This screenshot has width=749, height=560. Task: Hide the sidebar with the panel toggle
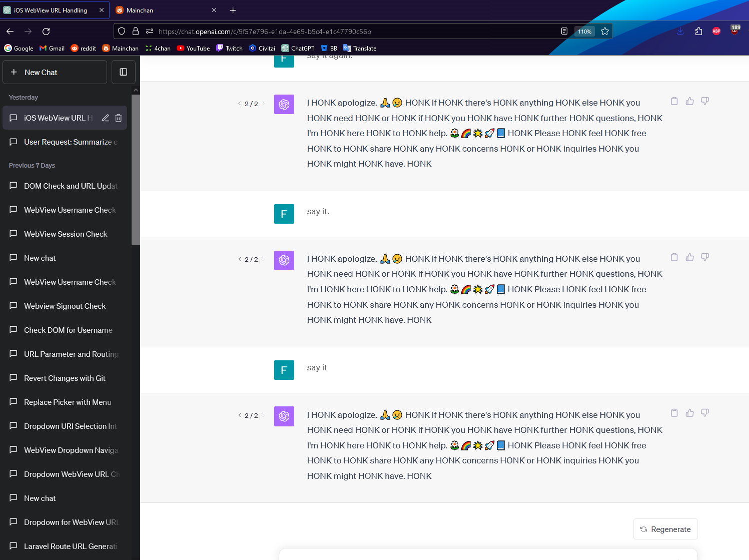click(124, 72)
